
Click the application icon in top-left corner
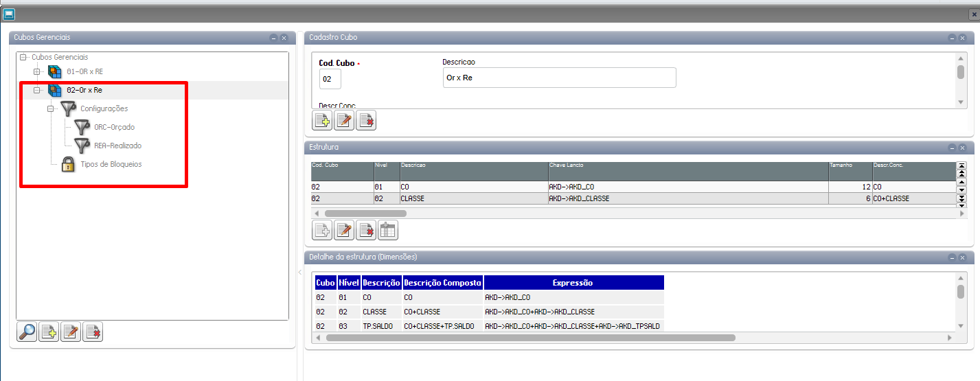point(8,13)
